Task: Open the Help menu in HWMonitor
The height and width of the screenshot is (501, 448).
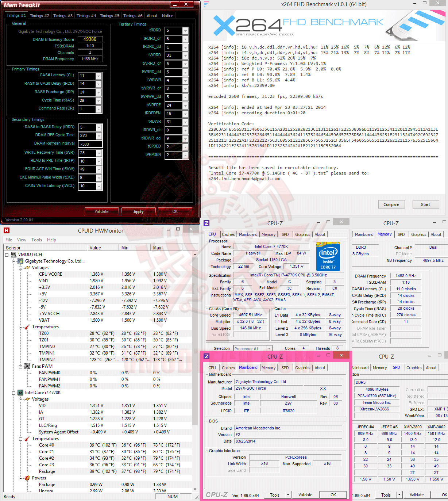Action: tap(51, 240)
